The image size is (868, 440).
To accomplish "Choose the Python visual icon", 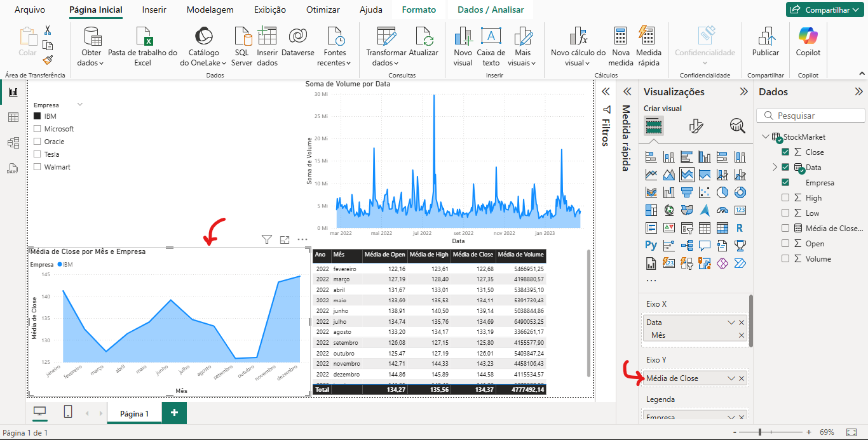I will coord(651,245).
